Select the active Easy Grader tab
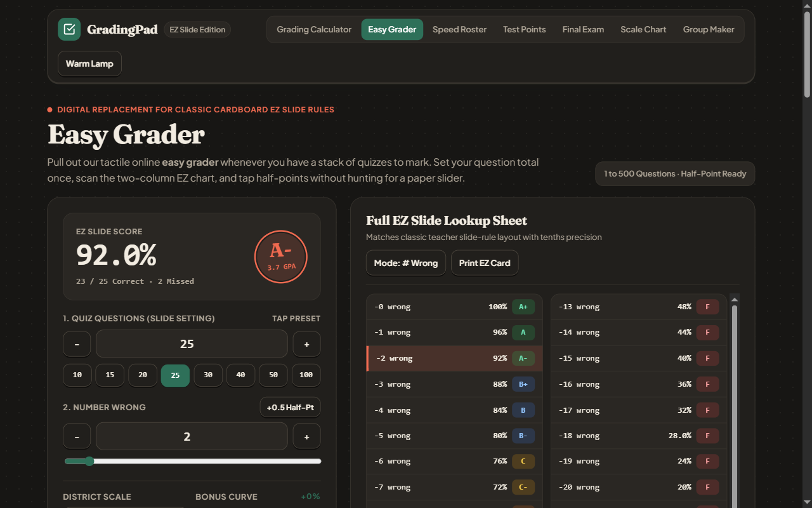The width and height of the screenshot is (812, 508). [x=392, y=29]
